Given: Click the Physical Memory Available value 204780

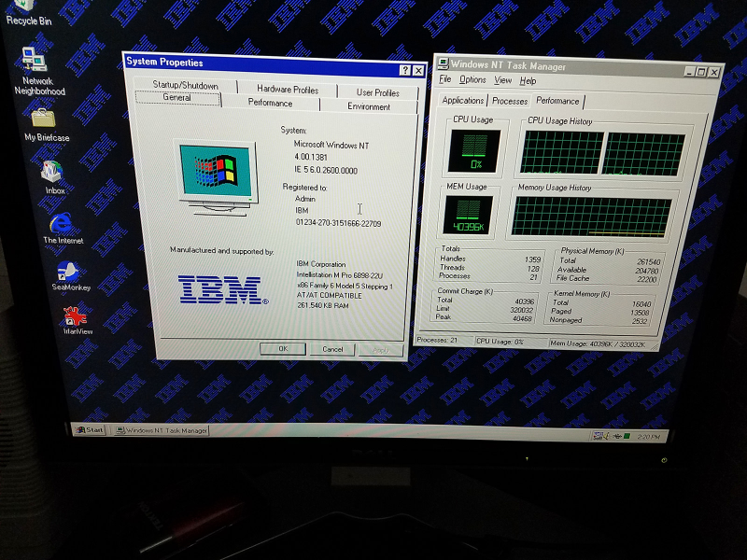Looking at the screenshot, I should click(646, 271).
